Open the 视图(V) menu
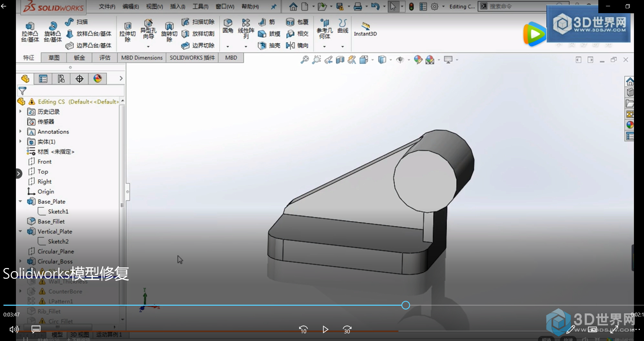The width and height of the screenshot is (644, 341). click(154, 7)
